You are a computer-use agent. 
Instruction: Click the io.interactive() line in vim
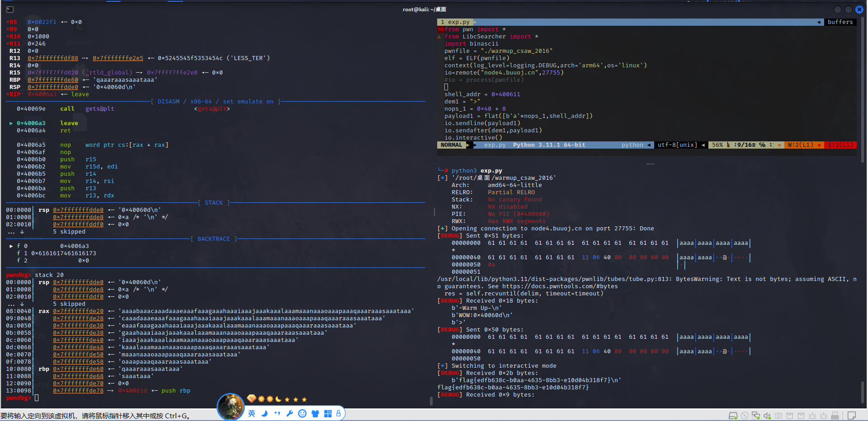tap(473, 138)
